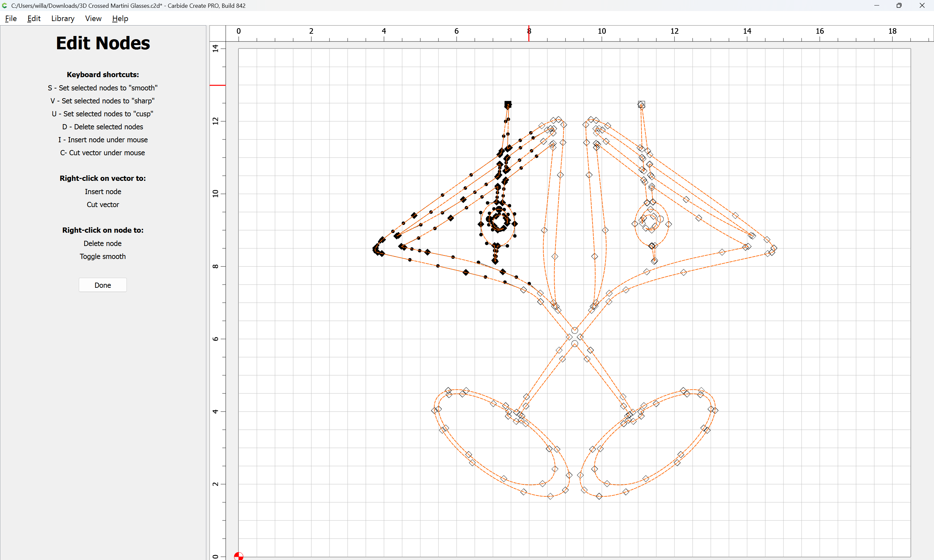Minimize the Carbide Create window

pyautogui.click(x=877, y=6)
